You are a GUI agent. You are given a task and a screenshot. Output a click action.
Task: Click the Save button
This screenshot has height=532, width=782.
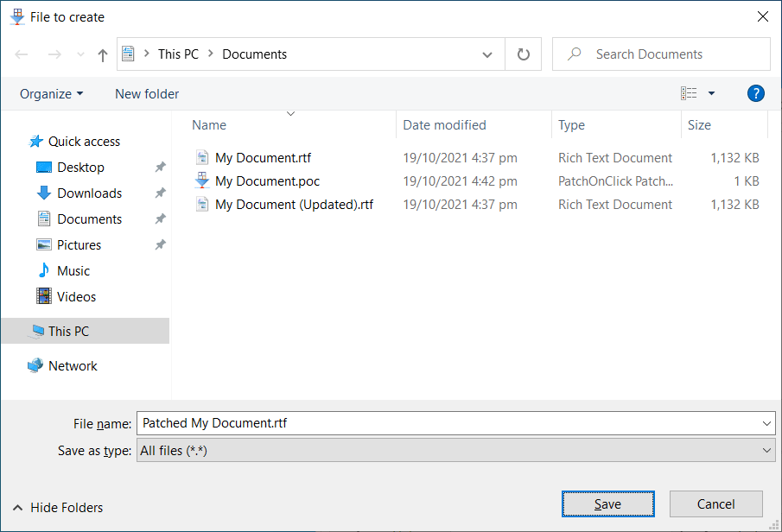[608, 504]
